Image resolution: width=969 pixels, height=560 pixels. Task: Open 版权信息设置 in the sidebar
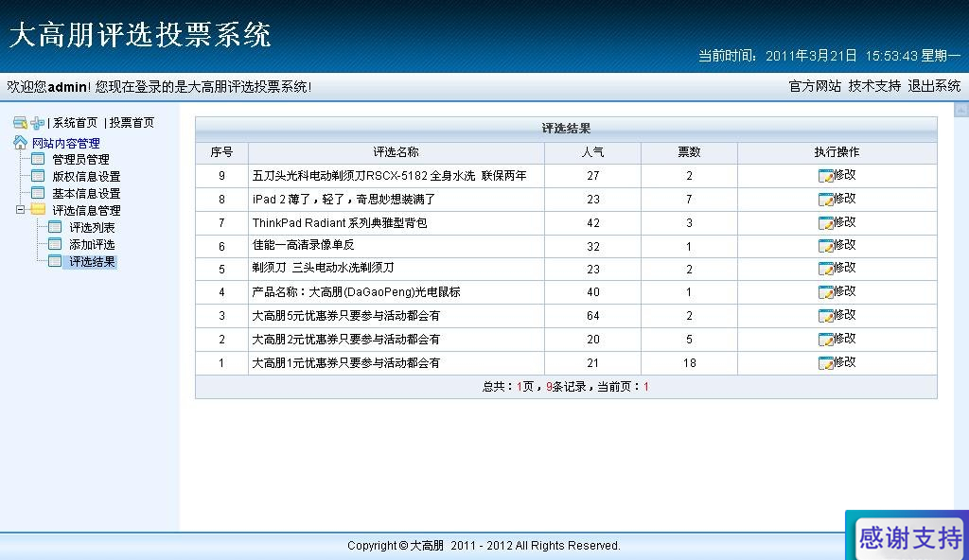(86, 177)
